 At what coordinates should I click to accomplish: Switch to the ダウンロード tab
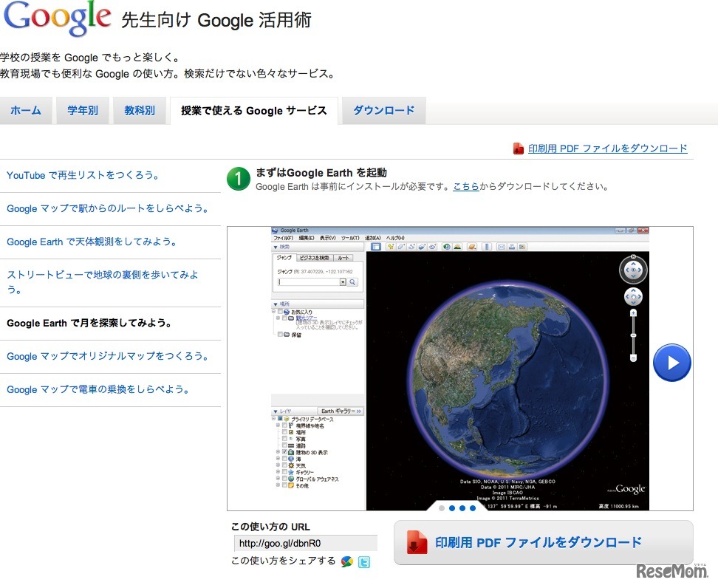[x=383, y=111]
